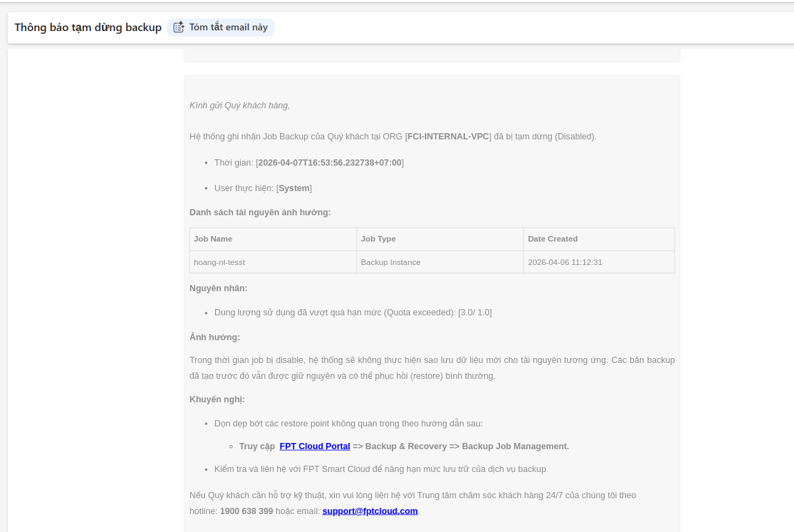Select the Job Name column header
Image resolution: width=794 pixels, height=532 pixels.
click(x=213, y=239)
